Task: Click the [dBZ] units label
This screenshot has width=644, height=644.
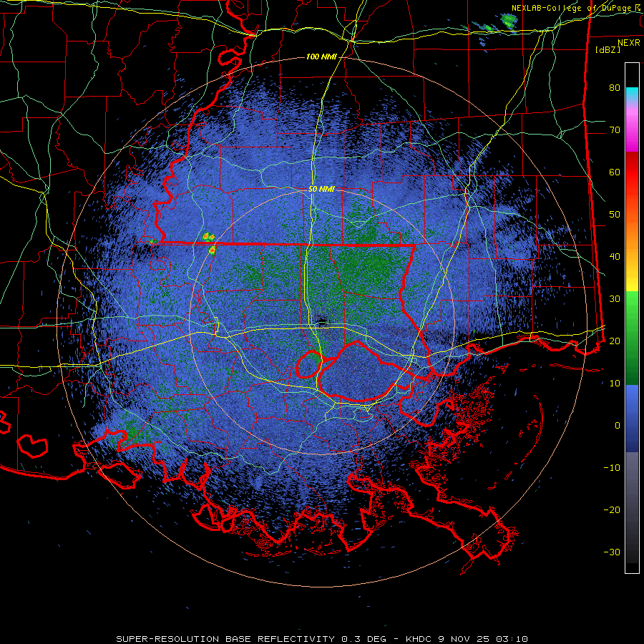Action: [608, 49]
